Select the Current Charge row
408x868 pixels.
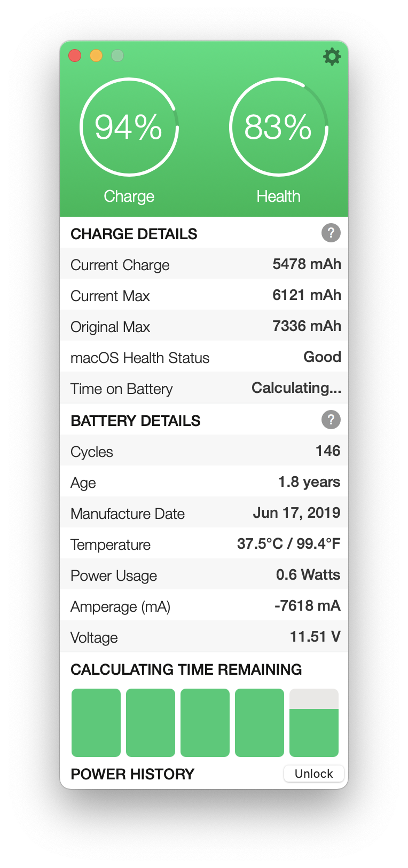tap(204, 264)
